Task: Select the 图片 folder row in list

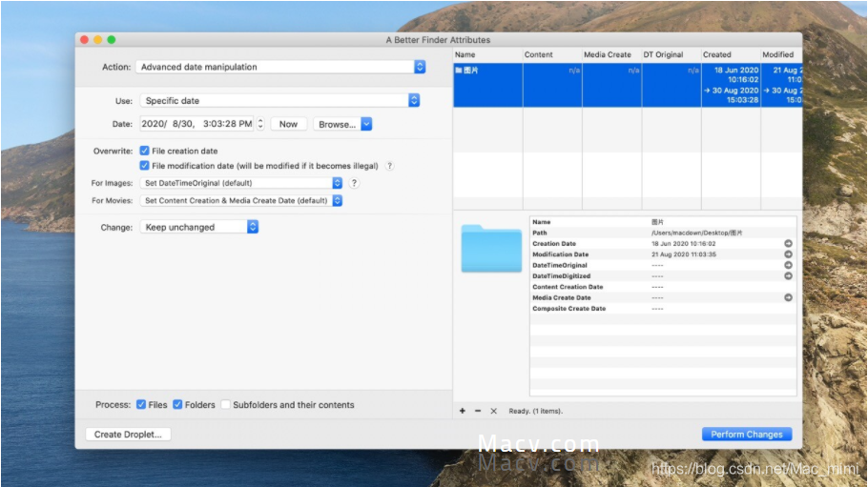Action: tap(628, 85)
